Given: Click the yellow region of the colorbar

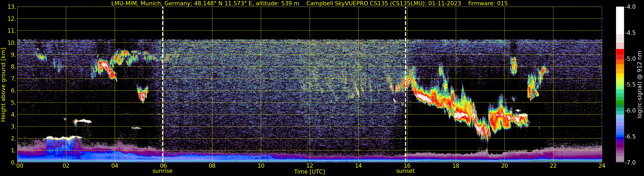Looking at the screenshot, I should pos(620,76).
